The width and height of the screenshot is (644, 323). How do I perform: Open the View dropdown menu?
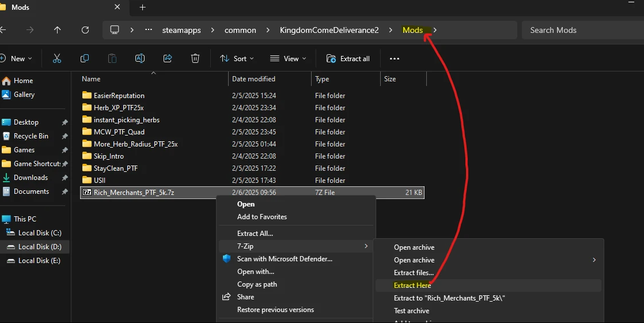coord(288,58)
